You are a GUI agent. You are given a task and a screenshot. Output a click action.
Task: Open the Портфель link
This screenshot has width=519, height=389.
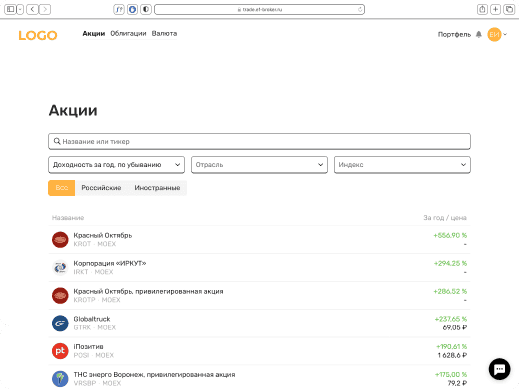(x=454, y=34)
